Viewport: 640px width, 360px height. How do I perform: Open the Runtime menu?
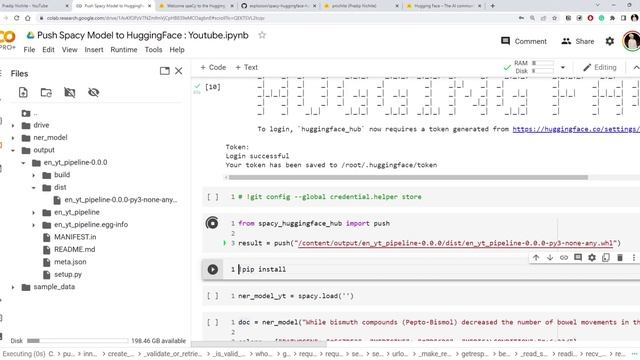[124, 50]
